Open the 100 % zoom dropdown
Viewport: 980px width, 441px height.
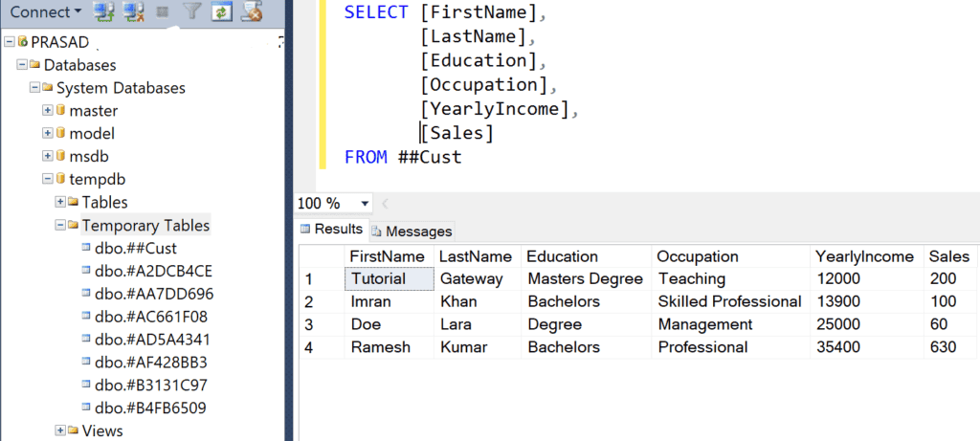pyautogui.click(x=365, y=204)
